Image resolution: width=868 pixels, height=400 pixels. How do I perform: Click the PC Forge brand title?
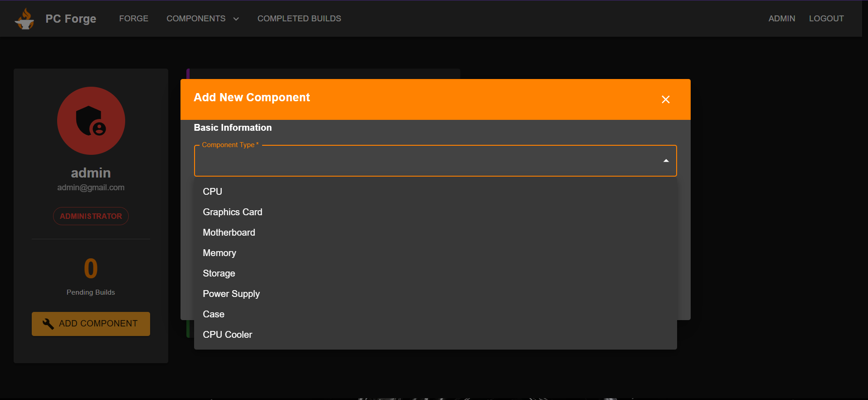pyautogui.click(x=71, y=19)
